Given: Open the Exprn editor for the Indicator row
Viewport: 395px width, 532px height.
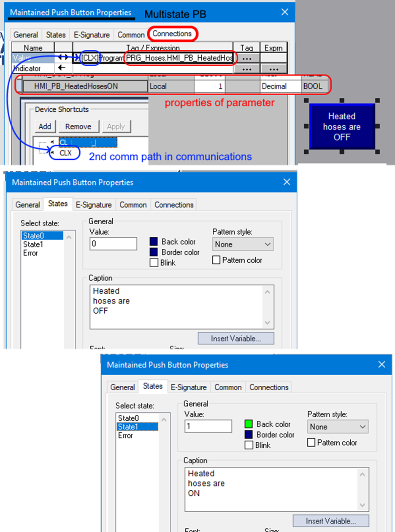Looking at the screenshot, I should 273,69.
